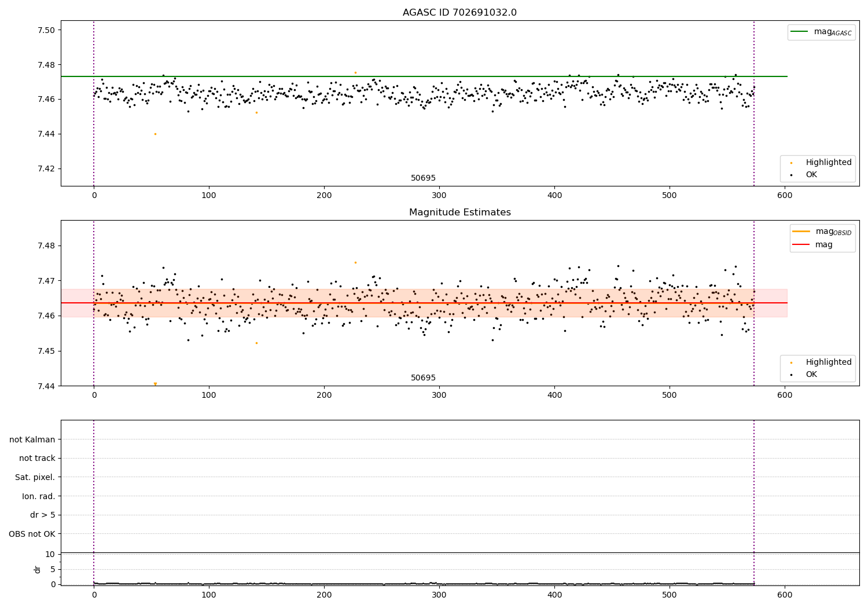Click the 50695 label in middle plot
This screenshot has height=608, width=868.
click(423, 378)
